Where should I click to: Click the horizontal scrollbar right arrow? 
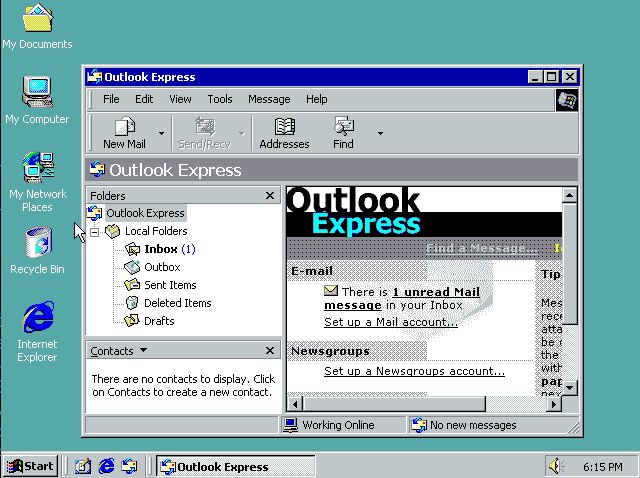[554, 405]
